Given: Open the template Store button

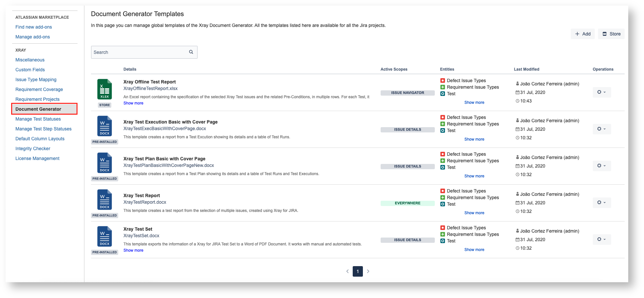Looking at the screenshot, I should tap(611, 34).
